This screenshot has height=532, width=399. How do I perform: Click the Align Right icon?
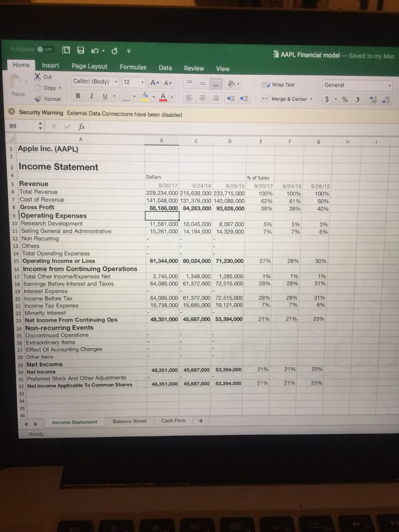coord(215,98)
